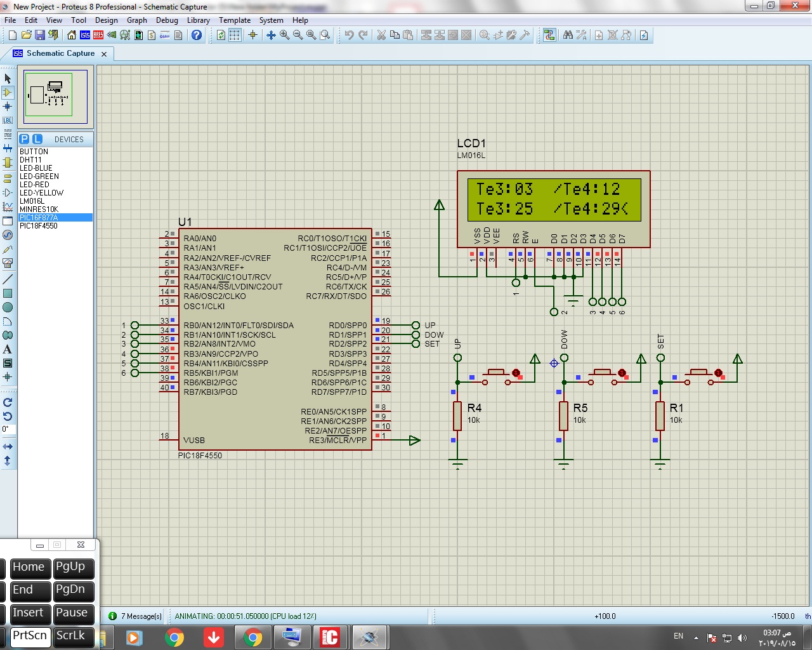812x650 pixels.
Task: Open the Template menu
Action: [235, 20]
